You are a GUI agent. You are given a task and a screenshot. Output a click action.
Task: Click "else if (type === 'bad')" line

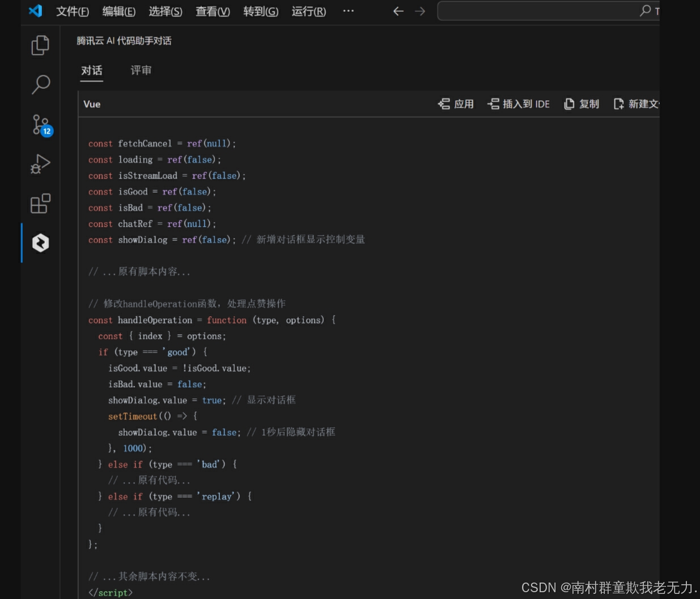[x=168, y=464]
